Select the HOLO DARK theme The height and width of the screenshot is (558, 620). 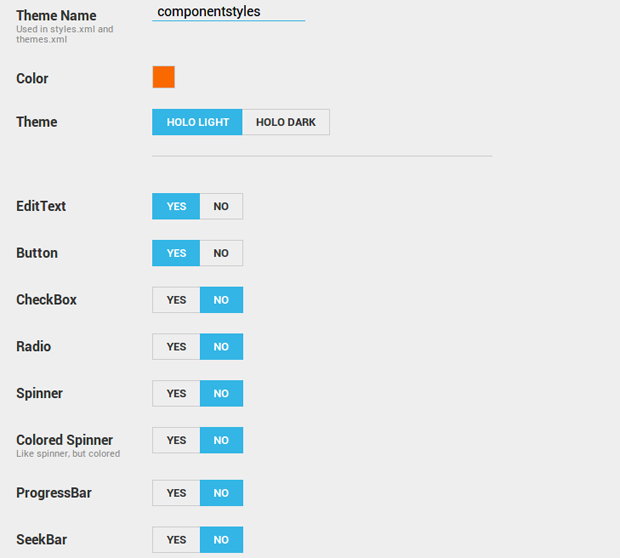[x=286, y=122]
